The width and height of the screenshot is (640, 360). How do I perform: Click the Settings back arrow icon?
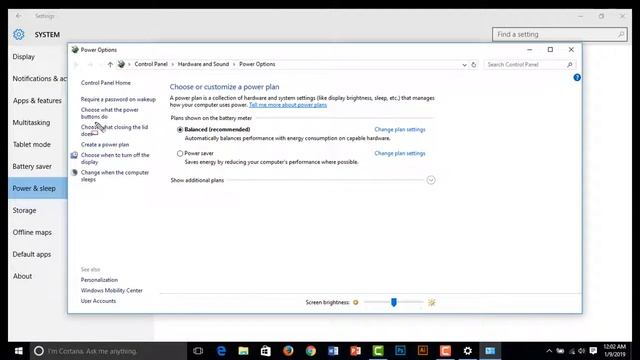point(19,16)
